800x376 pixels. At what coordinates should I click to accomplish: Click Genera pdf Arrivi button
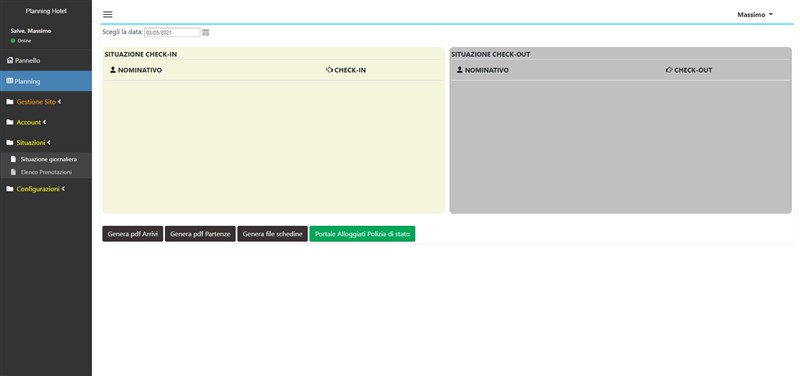point(133,234)
